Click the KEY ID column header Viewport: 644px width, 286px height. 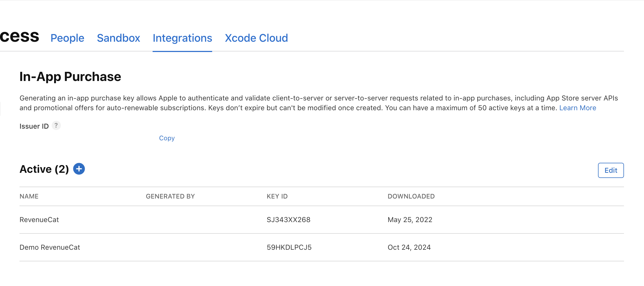(x=277, y=196)
